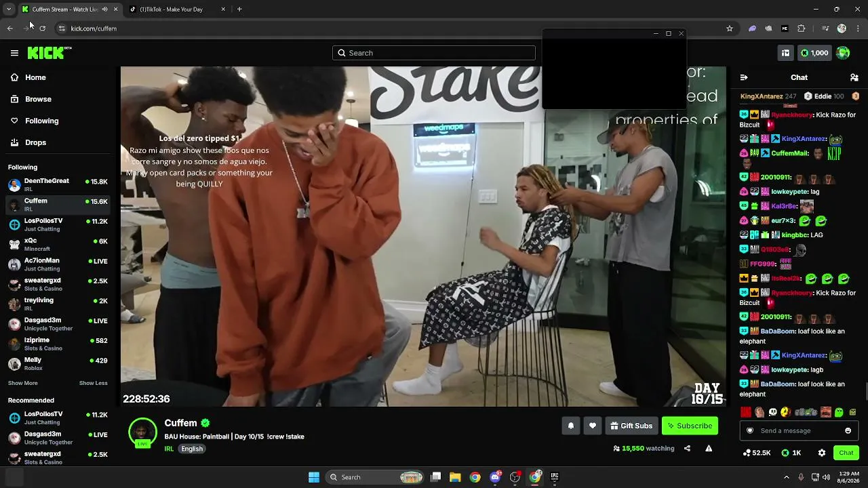Screen dimensions: 868x488
Task: Turn on notifications with the bell icon
Action: 571,426
